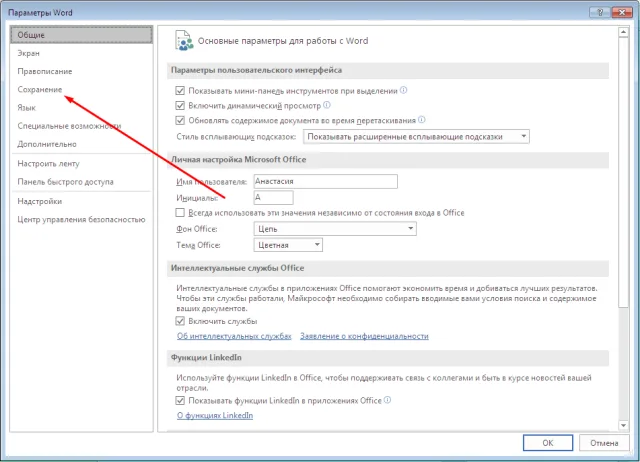640x462 pixels.
Task: Toggle Показывать функции LinkedIn checkbox
Action: tap(180, 401)
